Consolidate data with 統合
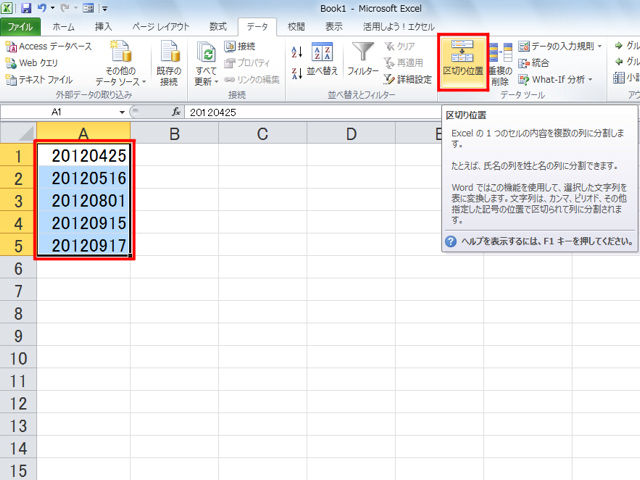Image resolution: width=640 pixels, height=480 pixels. pyautogui.click(x=533, y=63)
